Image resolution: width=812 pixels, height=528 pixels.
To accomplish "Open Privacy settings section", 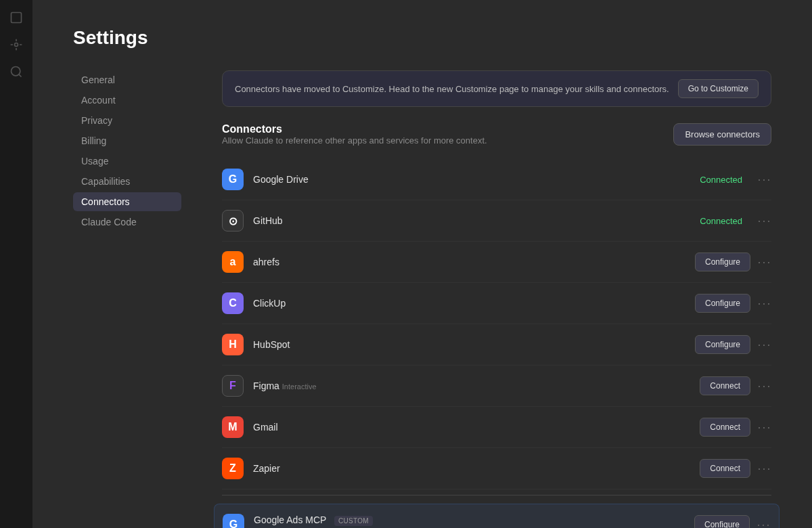I will pyautogui.click(x=127, y=120).
